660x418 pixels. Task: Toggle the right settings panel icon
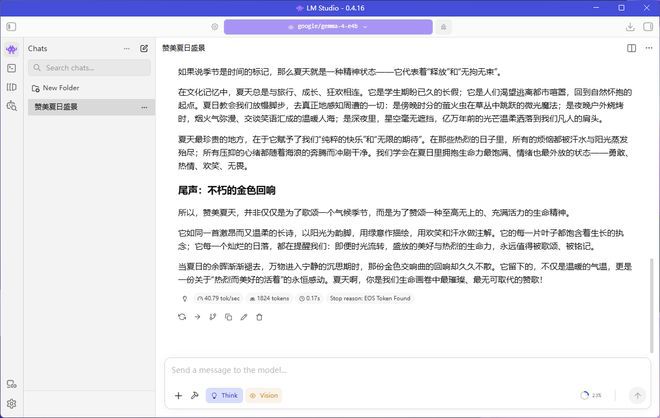pos(648,27)
